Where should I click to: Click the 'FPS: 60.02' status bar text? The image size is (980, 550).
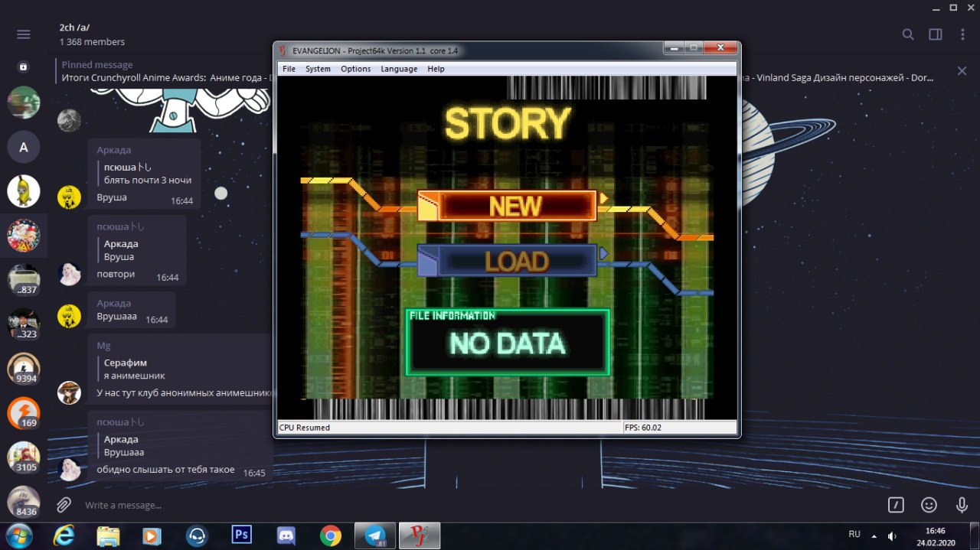[645, 428]
